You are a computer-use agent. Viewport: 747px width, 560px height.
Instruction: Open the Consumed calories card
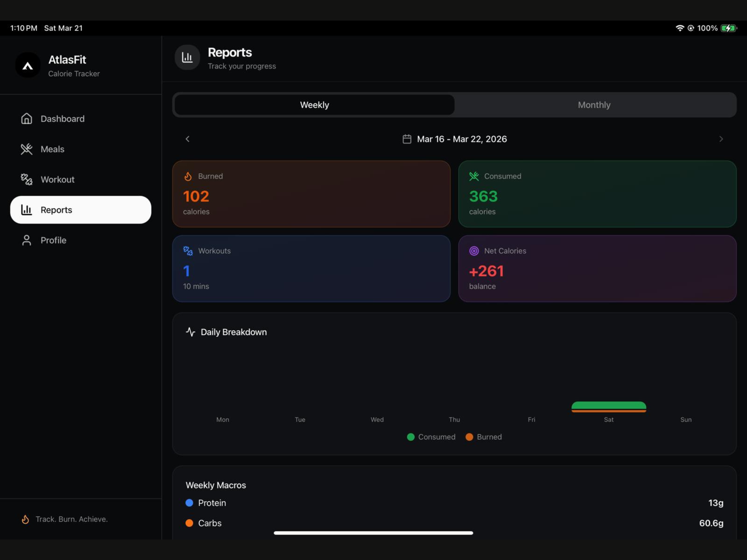point(597,194)
